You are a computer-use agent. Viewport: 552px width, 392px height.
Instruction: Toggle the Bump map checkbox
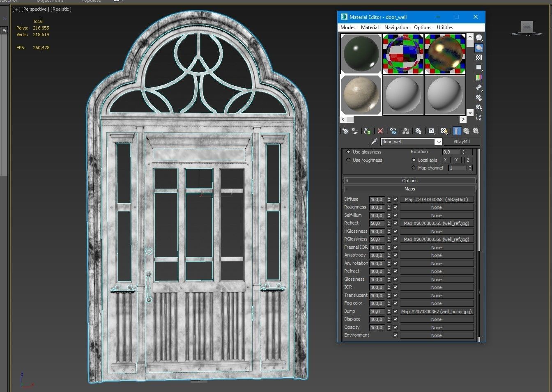pyautogui.click(x=395, y=312)
